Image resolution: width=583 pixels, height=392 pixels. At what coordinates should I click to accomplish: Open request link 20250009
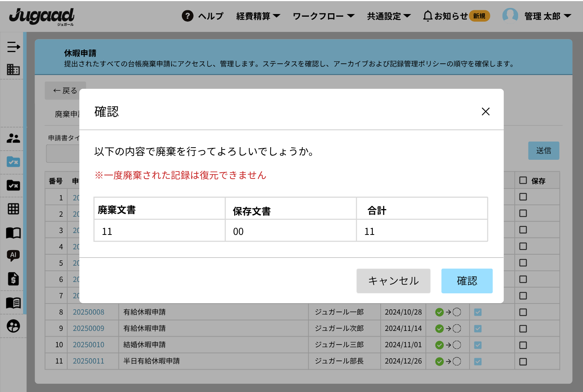(88, 329)
